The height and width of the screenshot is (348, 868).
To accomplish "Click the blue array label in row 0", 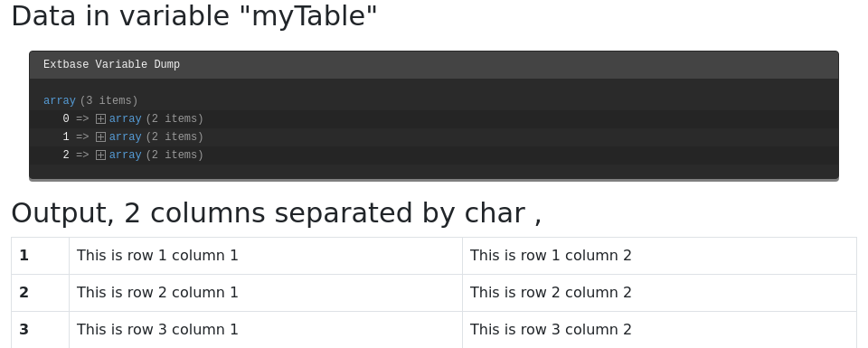I will point(125,119).
